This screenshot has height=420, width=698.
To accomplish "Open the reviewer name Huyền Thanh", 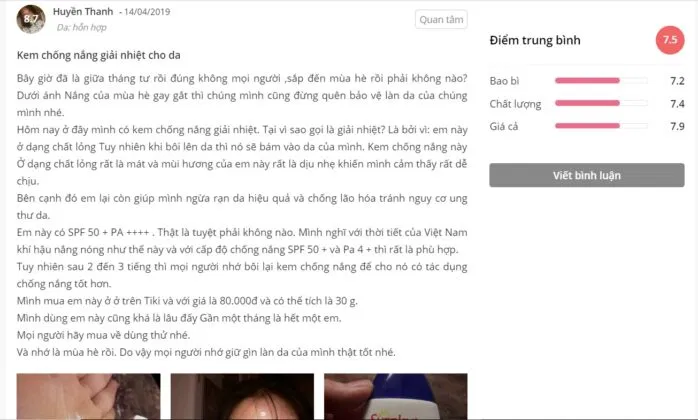I will coord(83,12).
